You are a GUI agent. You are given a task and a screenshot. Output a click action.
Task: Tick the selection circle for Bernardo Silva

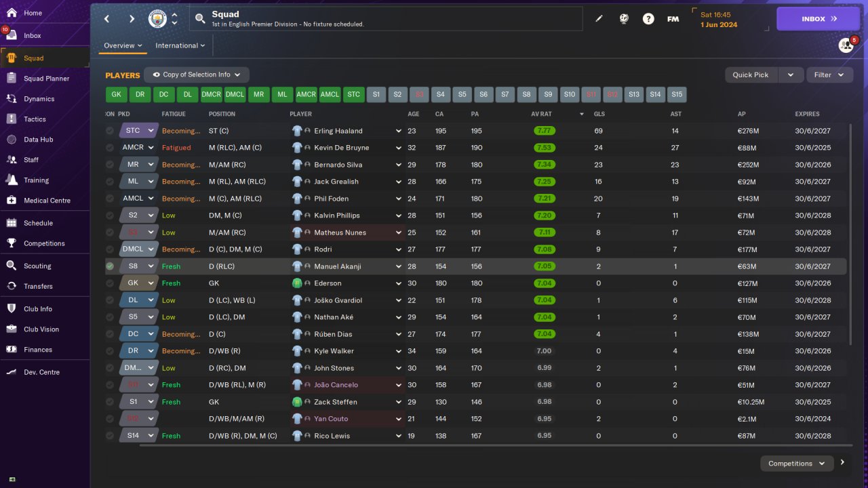pyautogui.click(x=110, y=165)
